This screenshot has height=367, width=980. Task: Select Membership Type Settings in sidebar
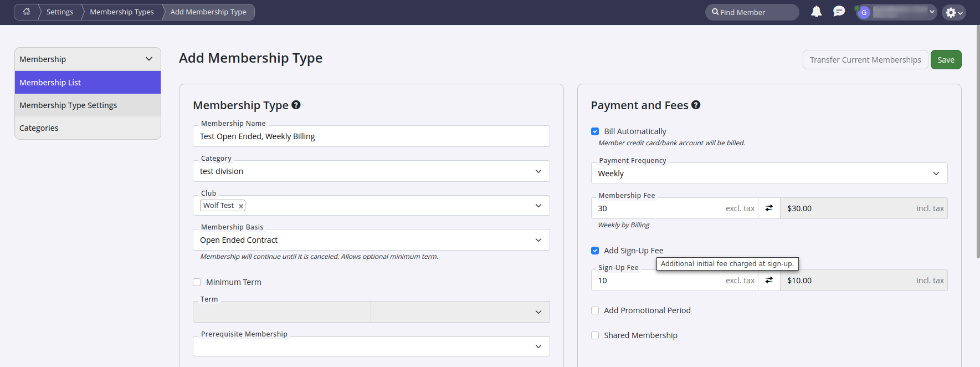click(x=68, y=105)
